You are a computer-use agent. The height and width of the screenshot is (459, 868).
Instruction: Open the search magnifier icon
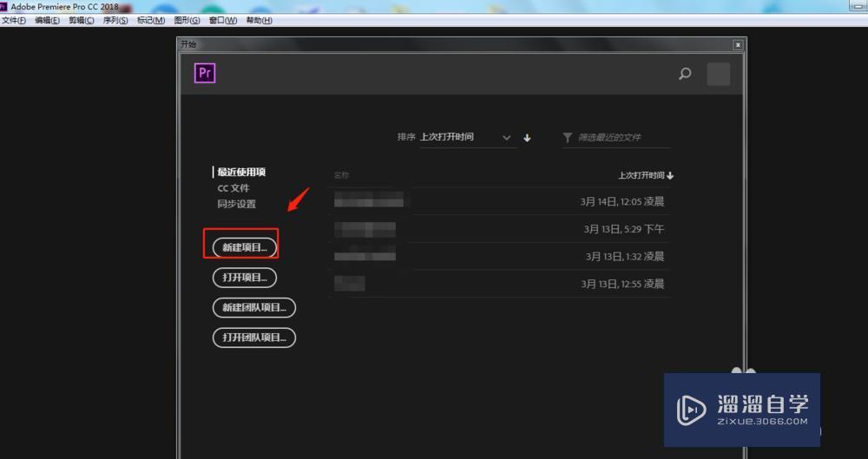click(x=685, y=74)
